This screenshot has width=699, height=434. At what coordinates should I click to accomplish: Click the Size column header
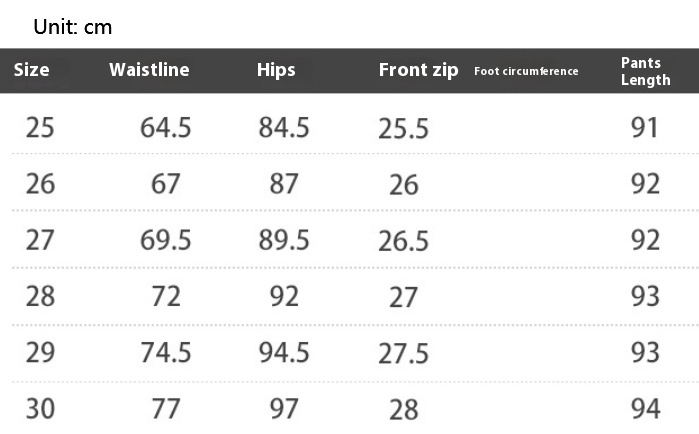click(x=31, y=70)
